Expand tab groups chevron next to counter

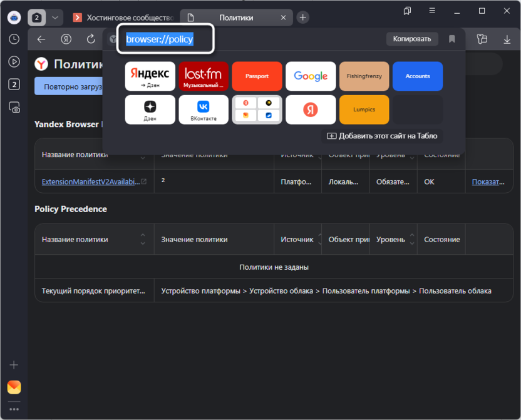point(55,18)
